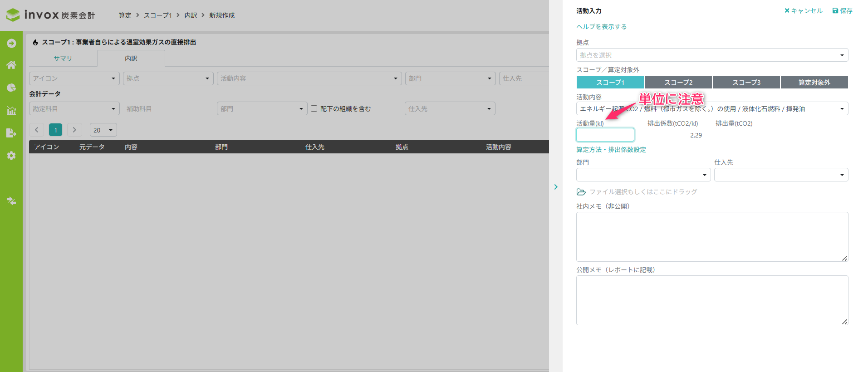Click the arrow circle icon atop sidebar

(11, 43)
